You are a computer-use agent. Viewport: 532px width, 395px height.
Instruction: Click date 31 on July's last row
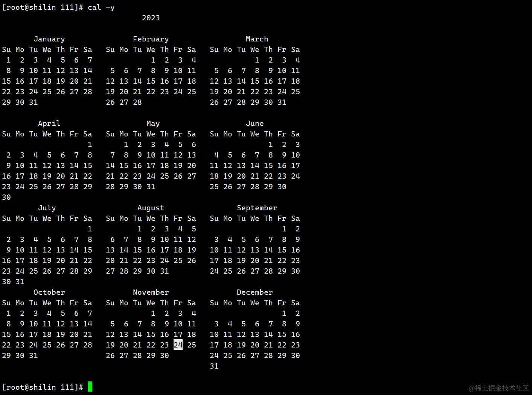[20, 282]
